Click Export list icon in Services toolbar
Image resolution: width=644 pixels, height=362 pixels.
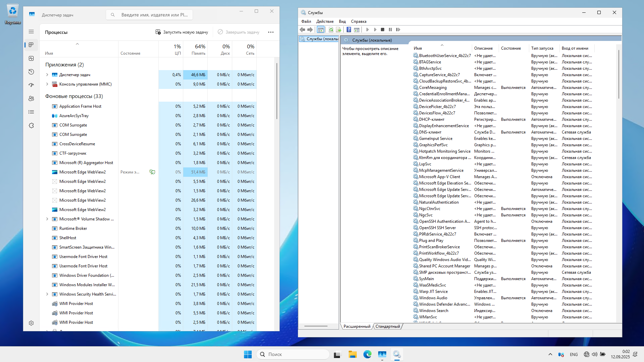tap(339, 30)
